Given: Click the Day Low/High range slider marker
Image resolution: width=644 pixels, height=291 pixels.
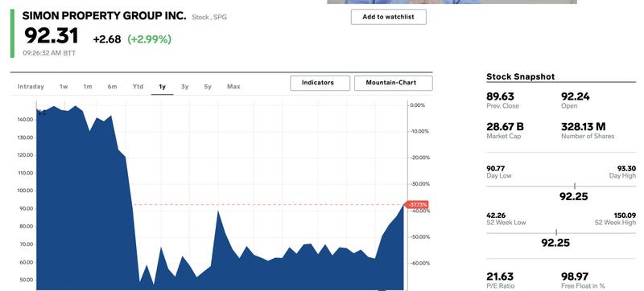Looking at the screenshot, I should coord(575,186).
